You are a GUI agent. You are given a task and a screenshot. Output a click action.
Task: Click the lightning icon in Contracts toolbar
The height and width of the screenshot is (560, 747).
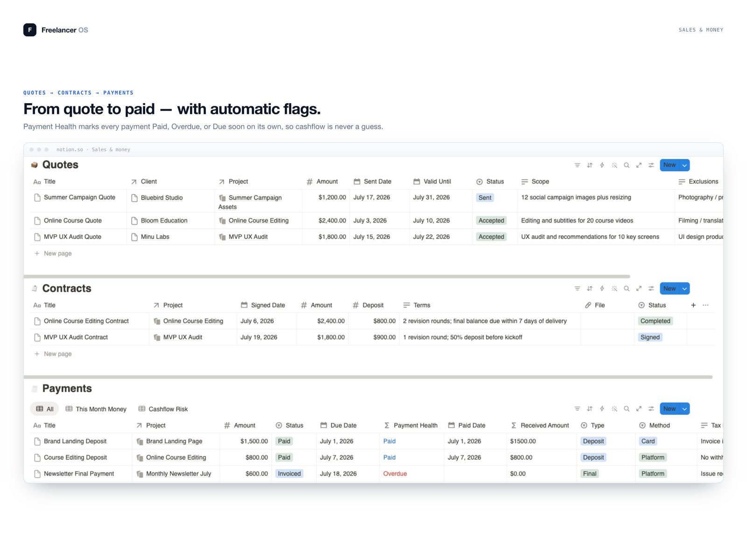pyautogui.click(x=602, y=288)
